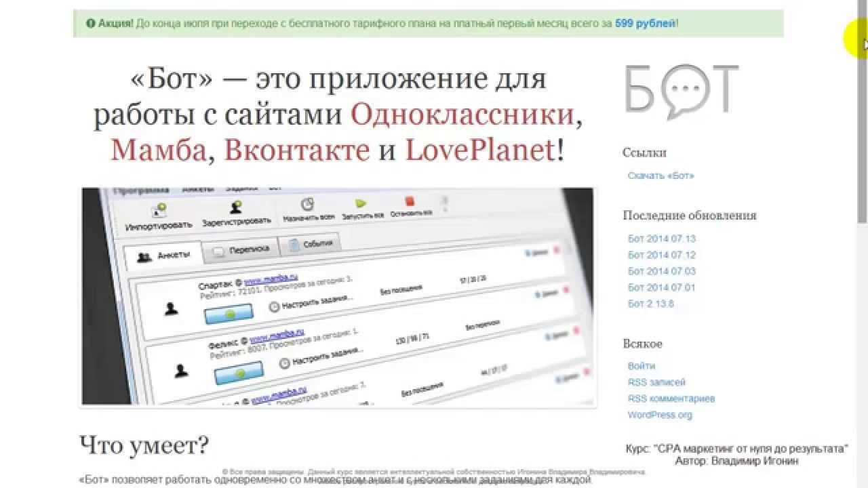This screenshot has height=488, width=868.
Task: Click the События tab in the screenshot
Action: pos(311,244)
